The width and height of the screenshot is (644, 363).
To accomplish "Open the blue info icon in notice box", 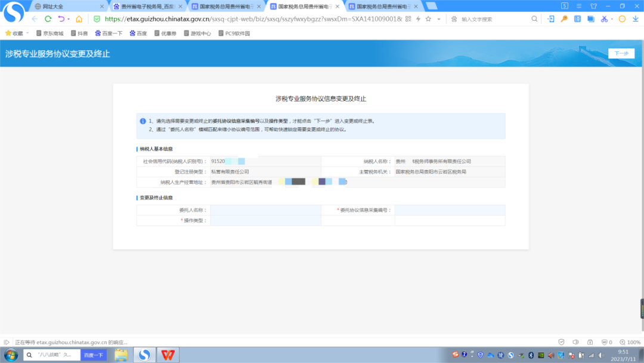I will pos(143,121).
